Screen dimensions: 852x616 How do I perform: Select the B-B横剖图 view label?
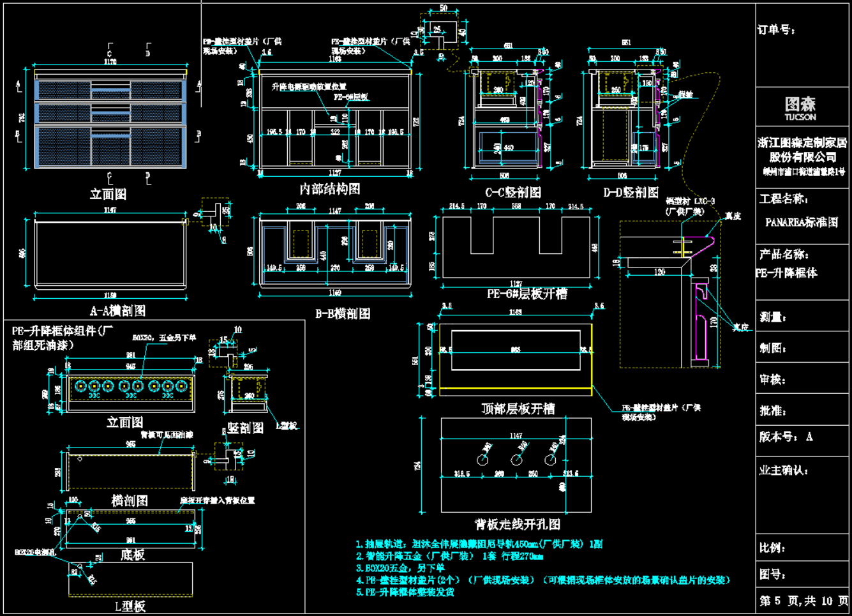coord(343,313)
